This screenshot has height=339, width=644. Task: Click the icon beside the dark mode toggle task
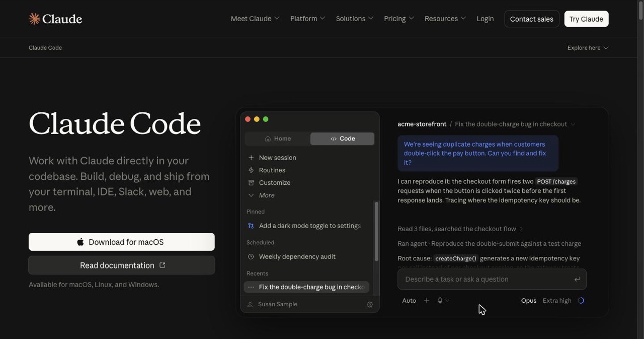pos(251,226)
